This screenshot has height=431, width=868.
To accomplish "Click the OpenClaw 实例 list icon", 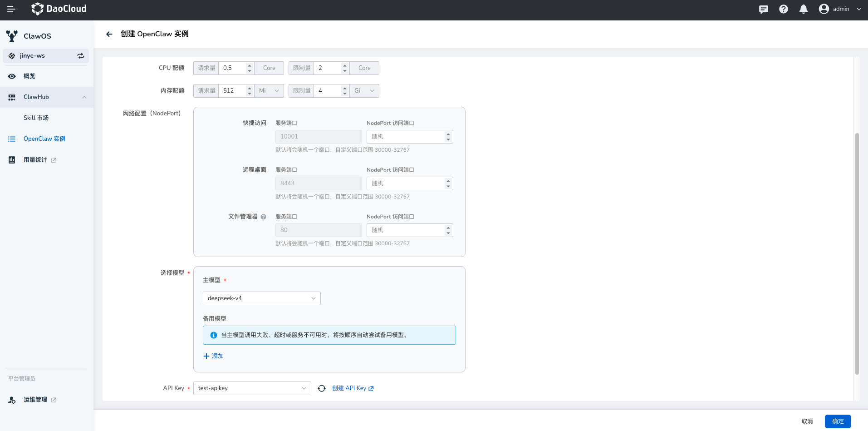I will click(x=12, y=139).
